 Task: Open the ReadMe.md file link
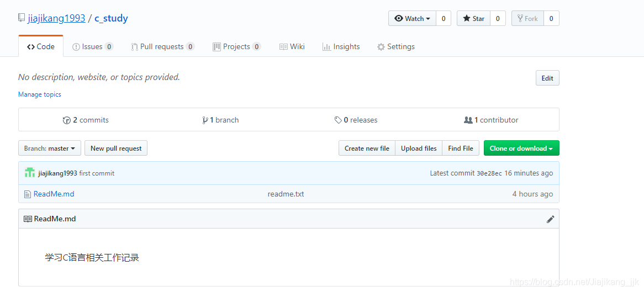(54, 194)
